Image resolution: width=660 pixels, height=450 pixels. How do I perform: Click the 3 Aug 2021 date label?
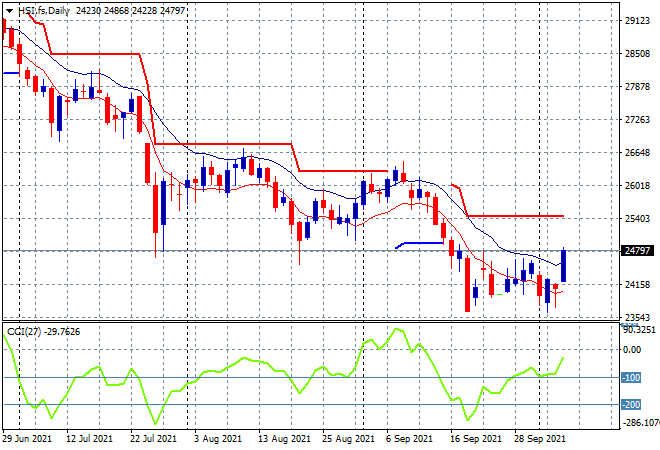point(218,439)
